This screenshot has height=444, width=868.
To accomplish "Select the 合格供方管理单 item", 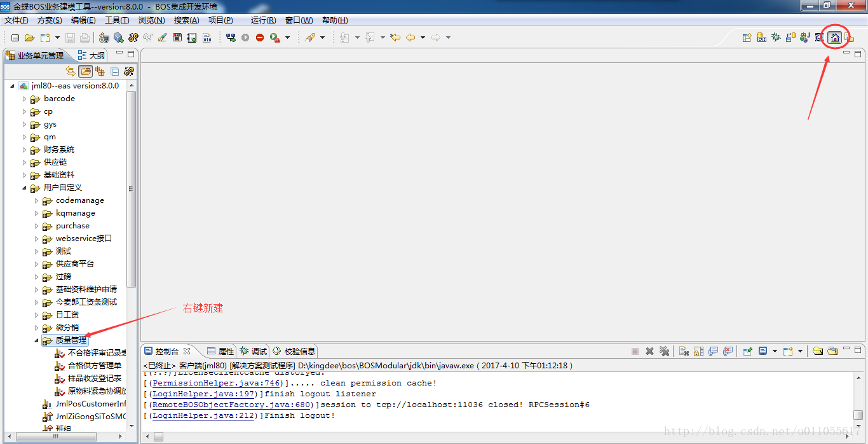I will (95, 366).
